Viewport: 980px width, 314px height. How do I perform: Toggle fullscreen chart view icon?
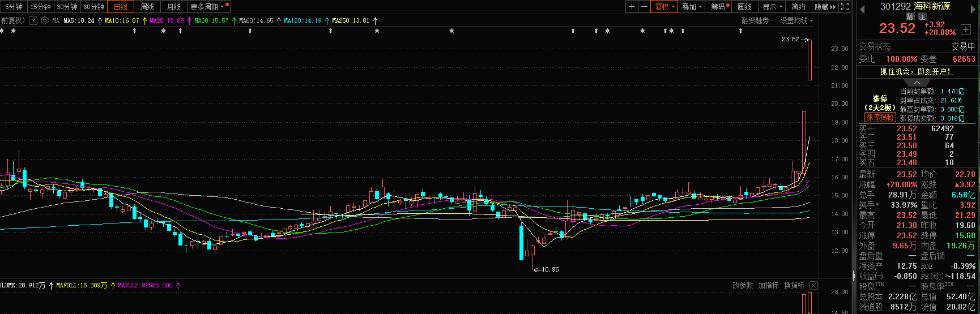pyautogui.click(x=845, y=7)
